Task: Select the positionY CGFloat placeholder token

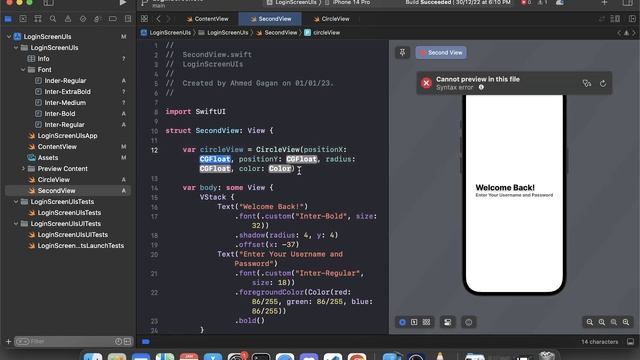Action: coord(301,159)
